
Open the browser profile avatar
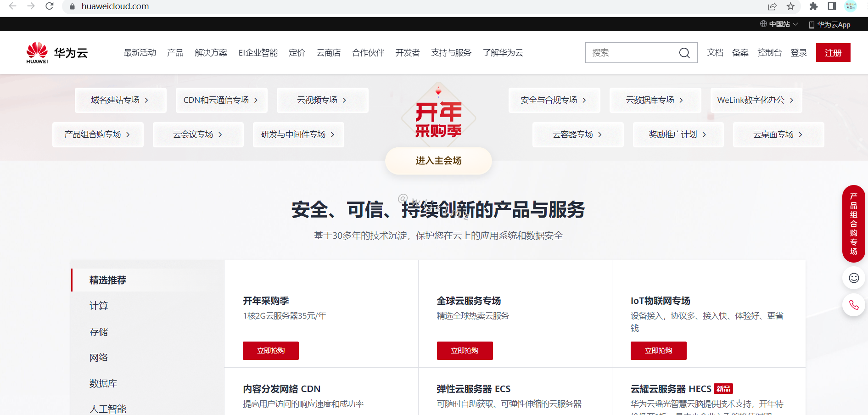[x=851, y=6]
